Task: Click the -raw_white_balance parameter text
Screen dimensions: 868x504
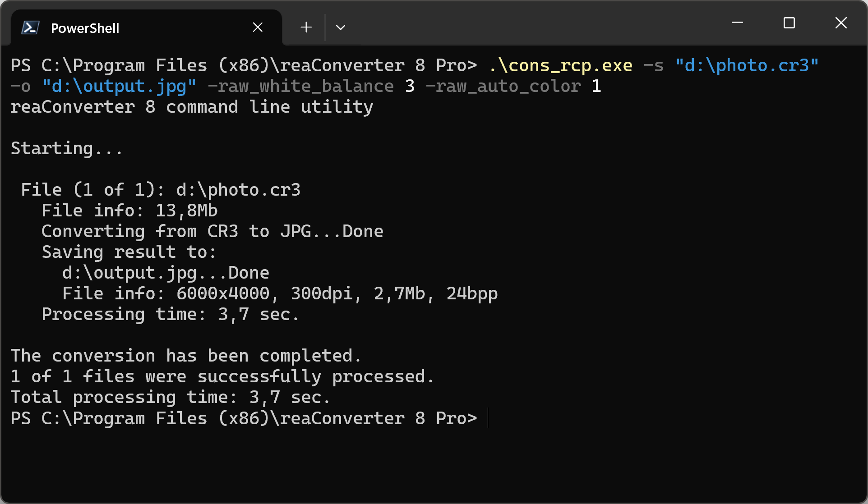Action: click(x=300, y=86)
